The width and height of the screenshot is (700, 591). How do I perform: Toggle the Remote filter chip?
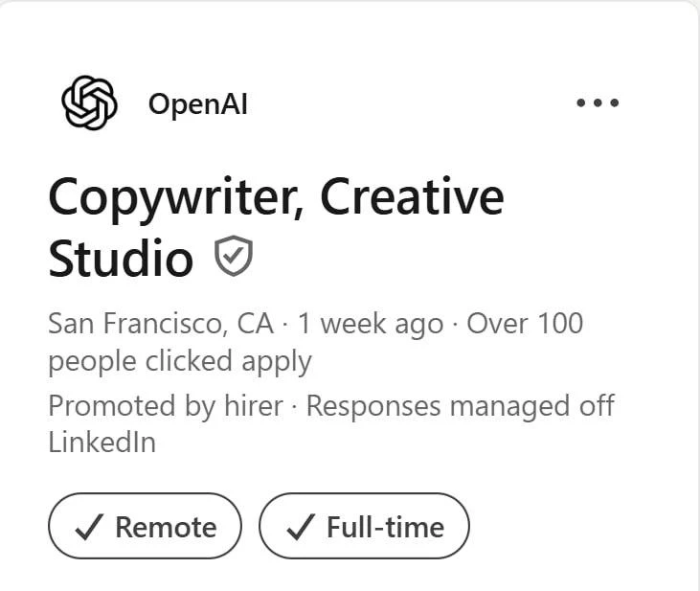145,526
